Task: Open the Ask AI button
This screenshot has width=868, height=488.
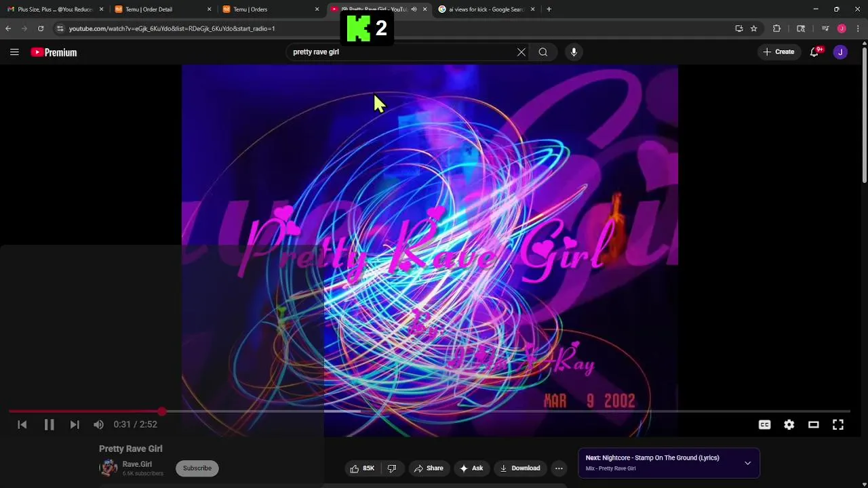Action: coord(471,468)
